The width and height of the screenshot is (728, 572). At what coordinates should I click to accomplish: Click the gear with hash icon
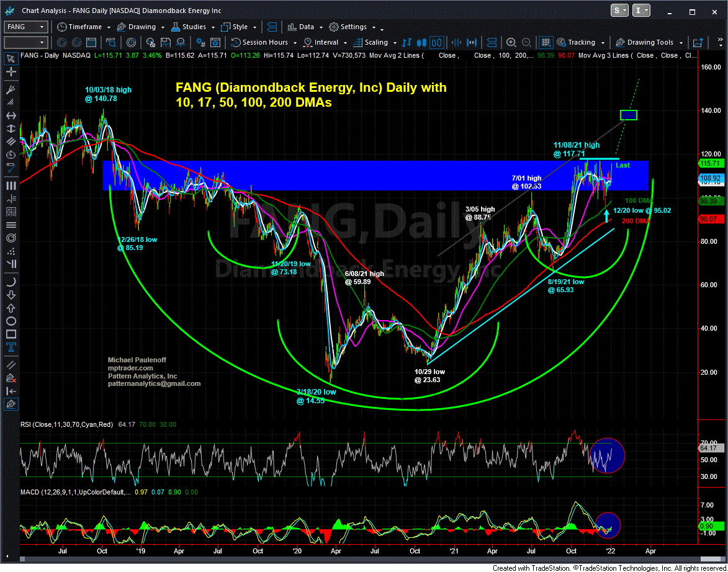coord(201,42)
